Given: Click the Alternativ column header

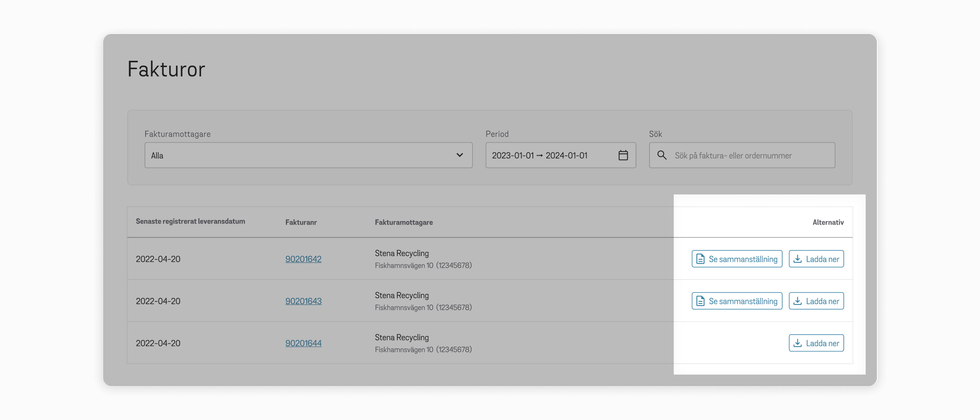Looking at the screenshot, I should point(828,222).
